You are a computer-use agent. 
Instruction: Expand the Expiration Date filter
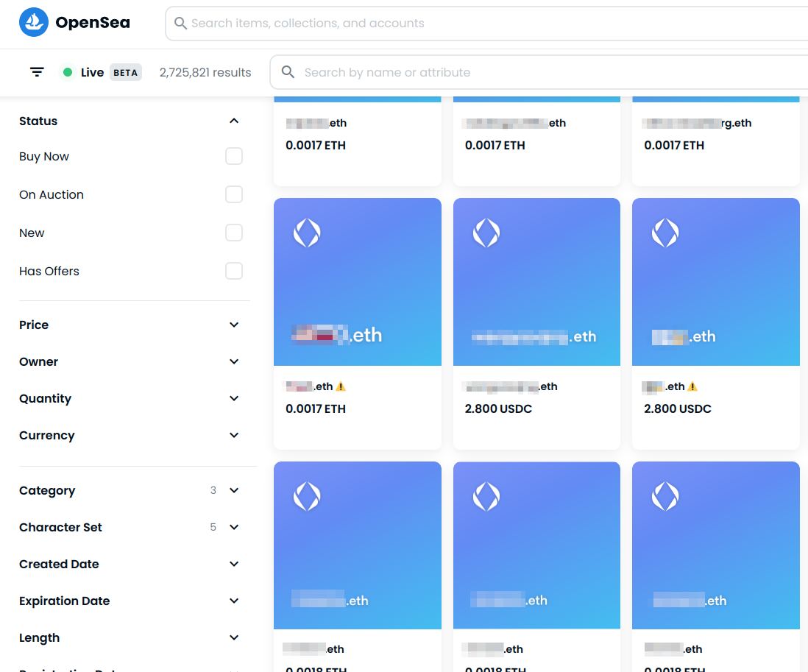click(234, 601)
